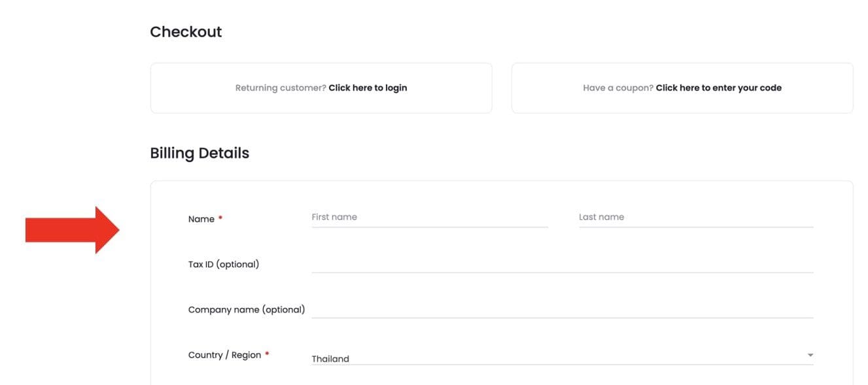
Task: Open the "Click here to enter your code" link
Action: tap(718, 88)
